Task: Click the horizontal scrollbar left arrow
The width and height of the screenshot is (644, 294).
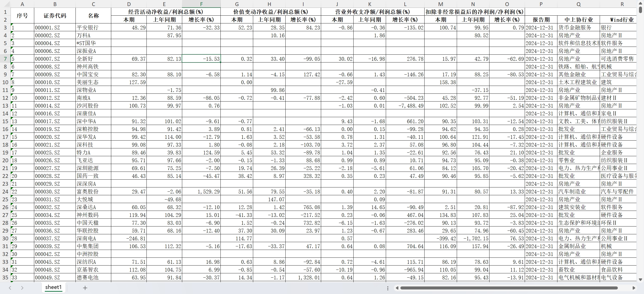Action: tap(397, 288)
